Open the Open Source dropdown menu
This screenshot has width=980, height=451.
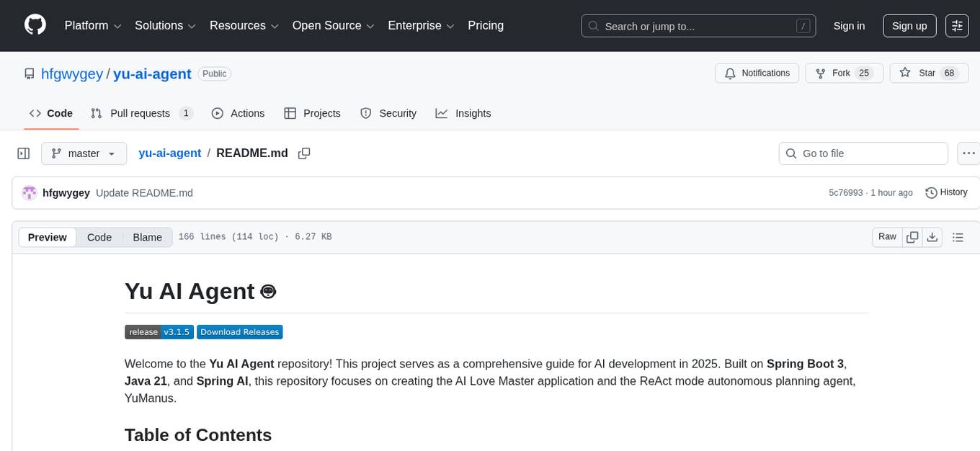[x=334, y=26]
